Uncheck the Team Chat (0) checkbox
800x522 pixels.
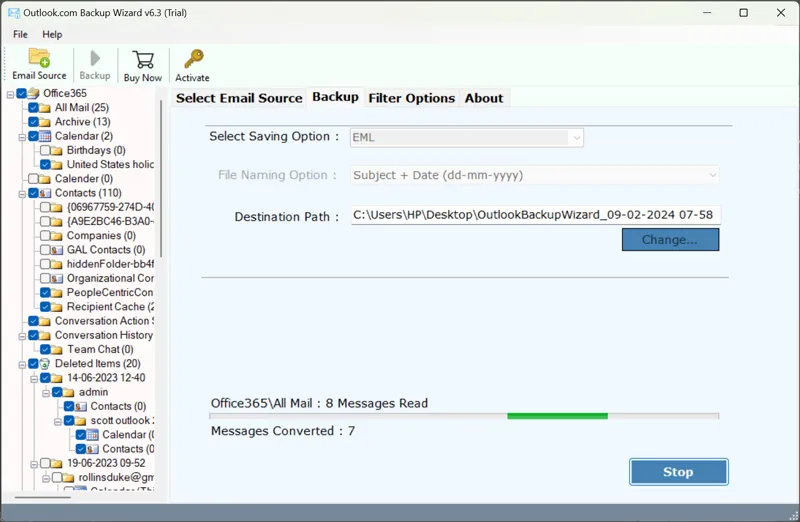click(x=45, y=350)
